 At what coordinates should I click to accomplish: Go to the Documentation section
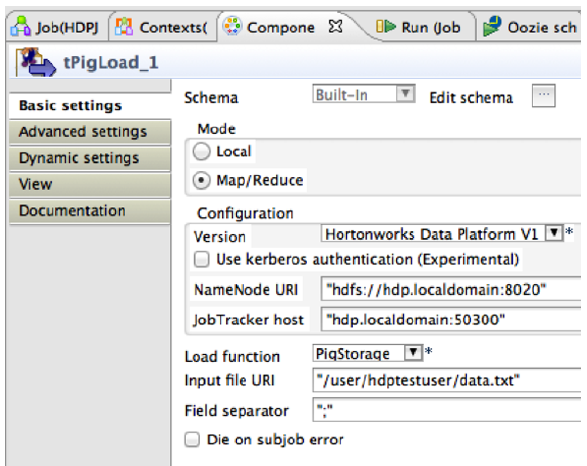click(x=90, y=211)
